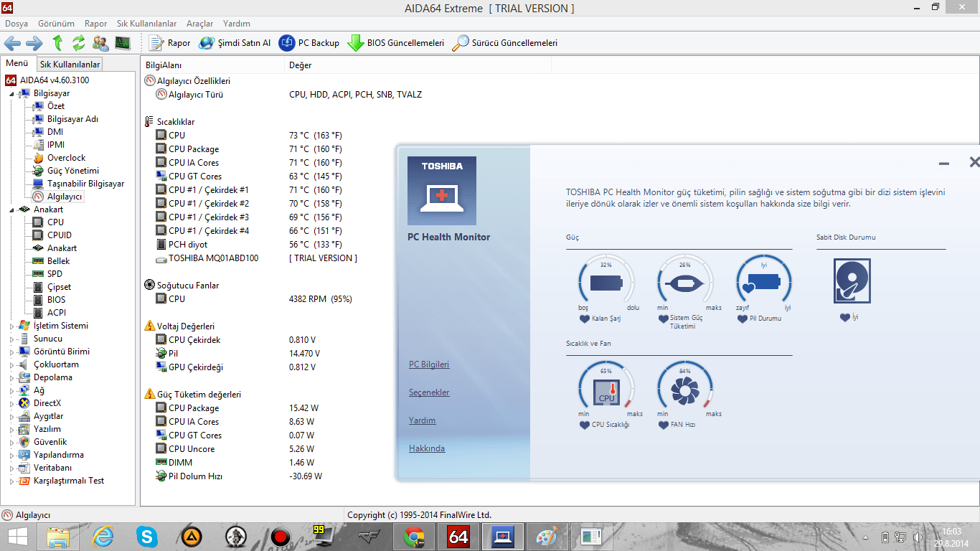Open the Yardım menu
980x551 pixels.
237,24
